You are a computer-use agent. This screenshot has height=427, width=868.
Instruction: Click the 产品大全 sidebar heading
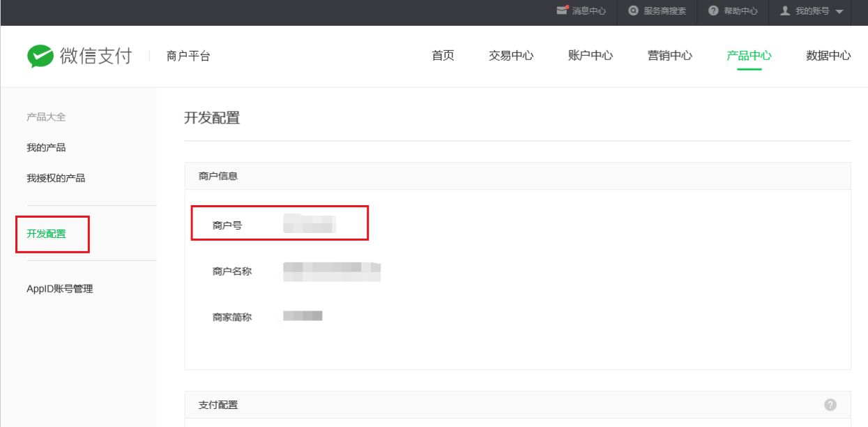click(x=46, y=117)
